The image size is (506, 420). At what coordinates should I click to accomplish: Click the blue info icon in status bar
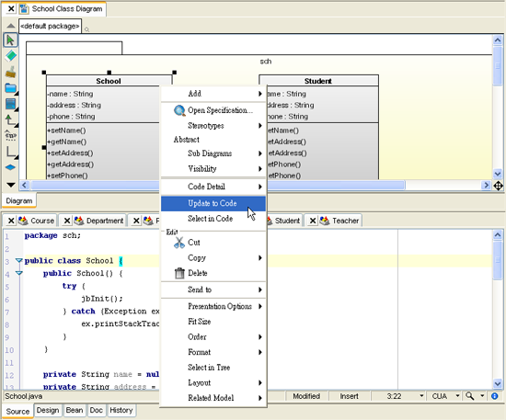[494, 396]
